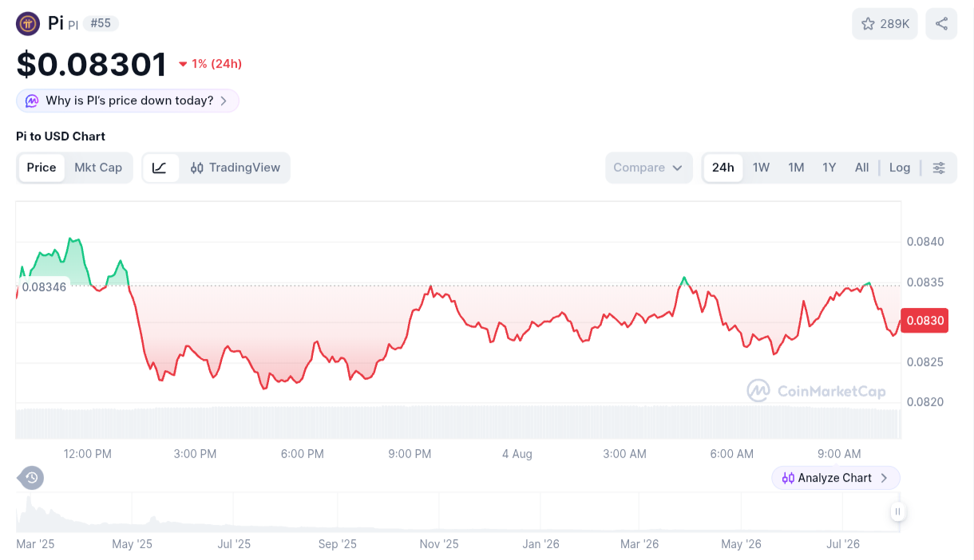This screenshot has height=560, width=974.
Task: Click the 1% (24h) change indicator
Action: 210,64
